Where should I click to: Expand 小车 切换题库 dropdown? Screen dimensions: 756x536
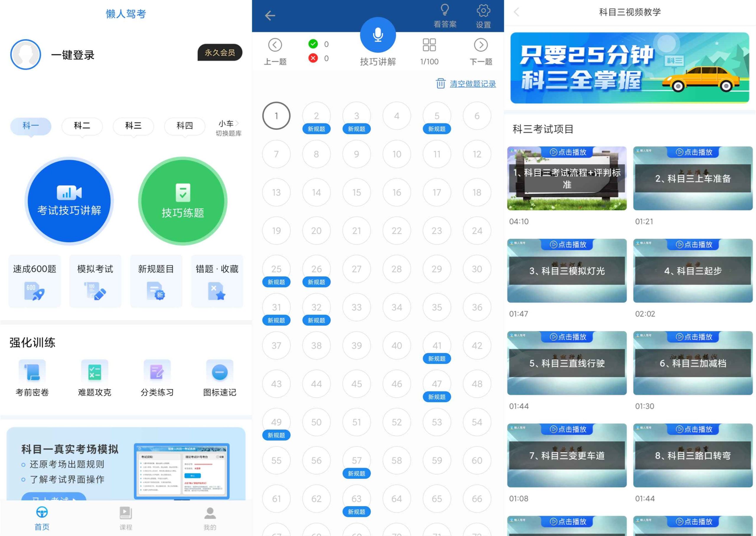[x=229, y=126]
